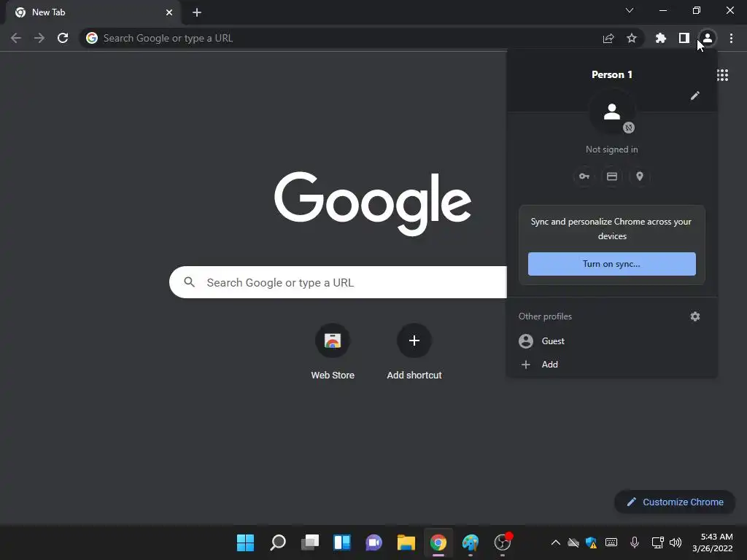747x560 pixels.
Task: Select the New Tab tab
Action: (x=93, y=12)
